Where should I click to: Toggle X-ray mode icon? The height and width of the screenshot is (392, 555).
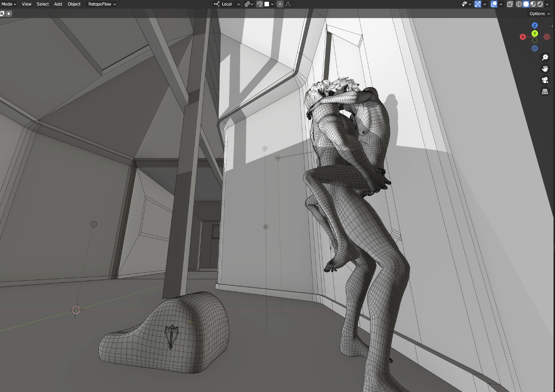coord(510,4)
